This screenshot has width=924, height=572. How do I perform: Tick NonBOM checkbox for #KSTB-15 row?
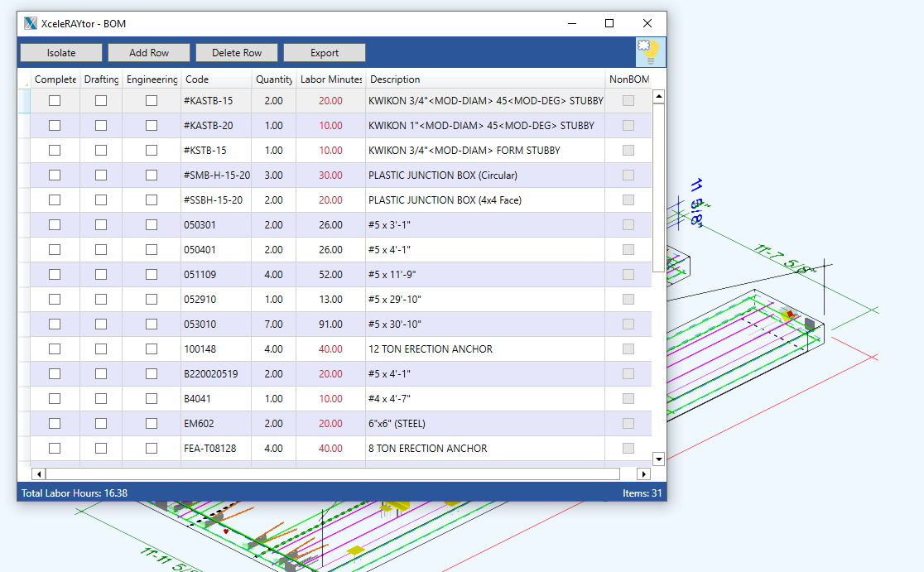pos(628,151)
